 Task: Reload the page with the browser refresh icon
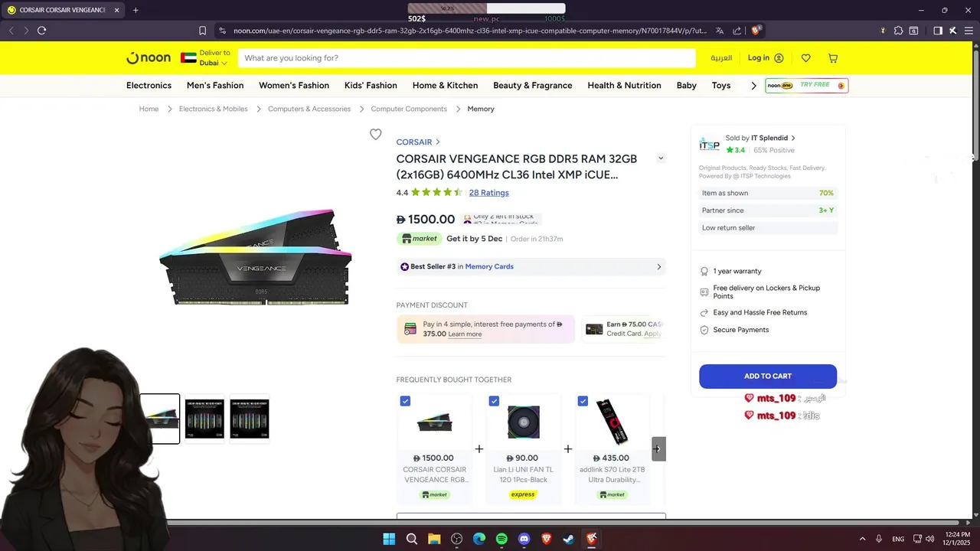(x=41, y=31)
